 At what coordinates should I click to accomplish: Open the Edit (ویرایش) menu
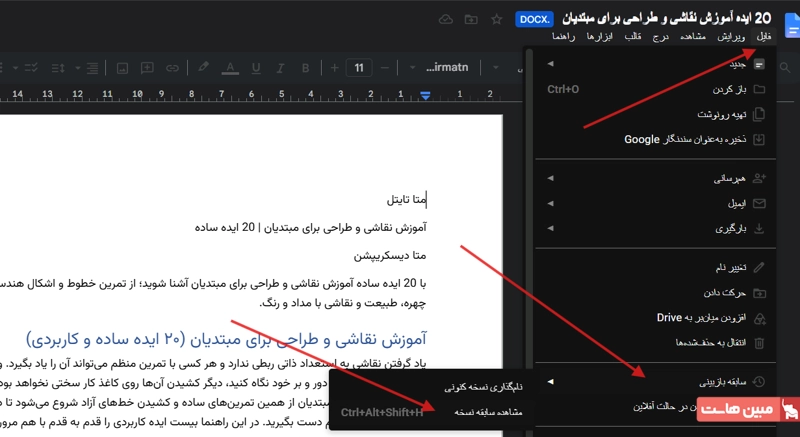[731, 36]
